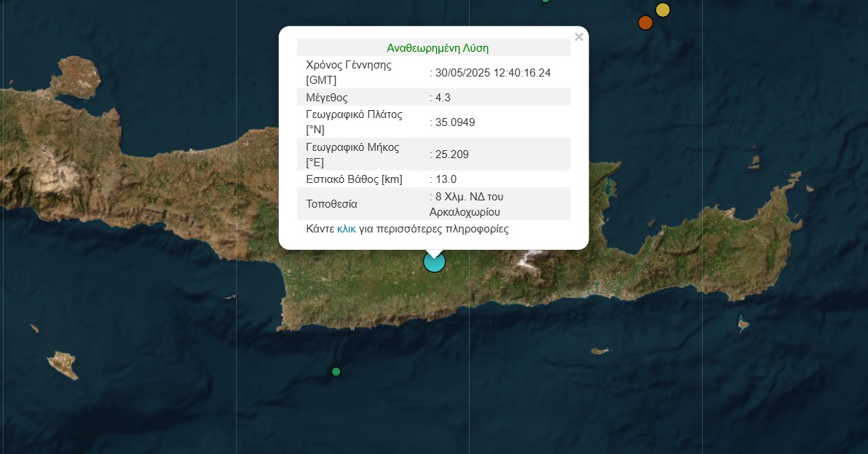Click the partially visible green marker at top edge
The width and height of the screenshot is (868, 454).
[x=545, y=1]
